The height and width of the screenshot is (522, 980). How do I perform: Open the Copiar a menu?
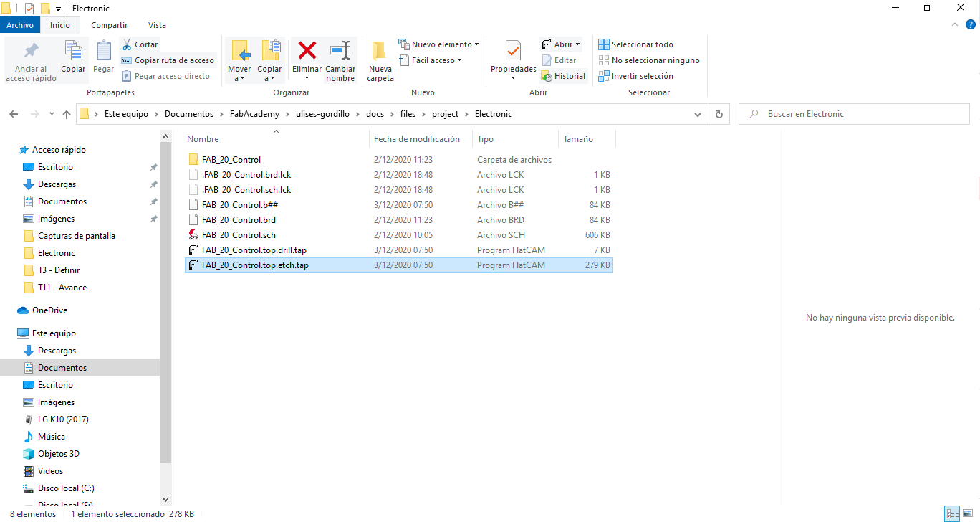tap(269, 61)
